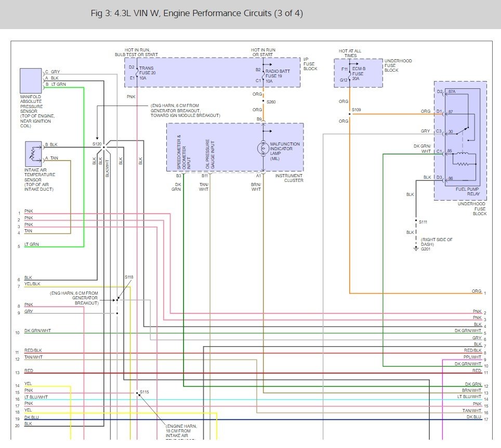Click the 'BRN/WHT' label on right row 13
The image size is (501, 448).
(471, 390)
